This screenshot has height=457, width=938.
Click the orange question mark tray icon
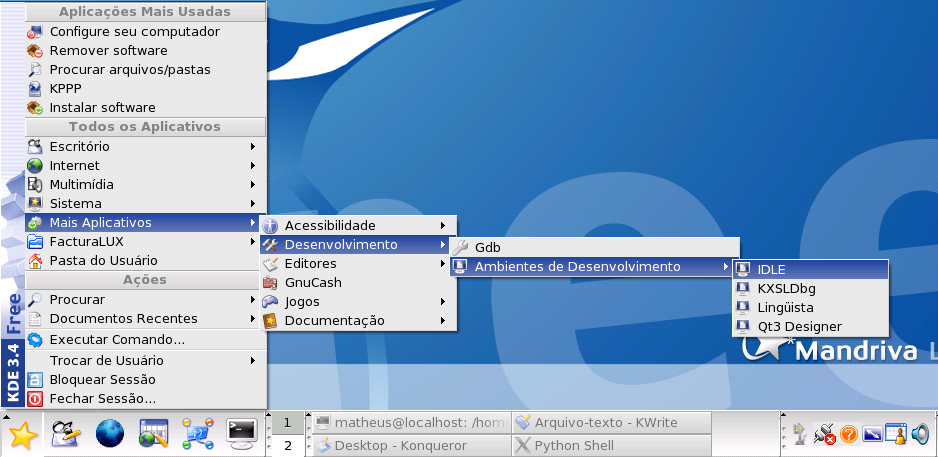point(848,434)
